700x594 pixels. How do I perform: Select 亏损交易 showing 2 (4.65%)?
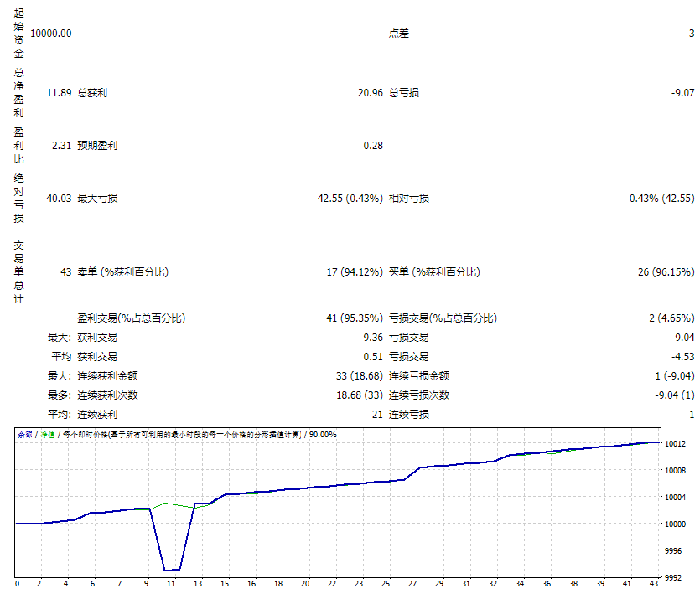pos(671,318)
